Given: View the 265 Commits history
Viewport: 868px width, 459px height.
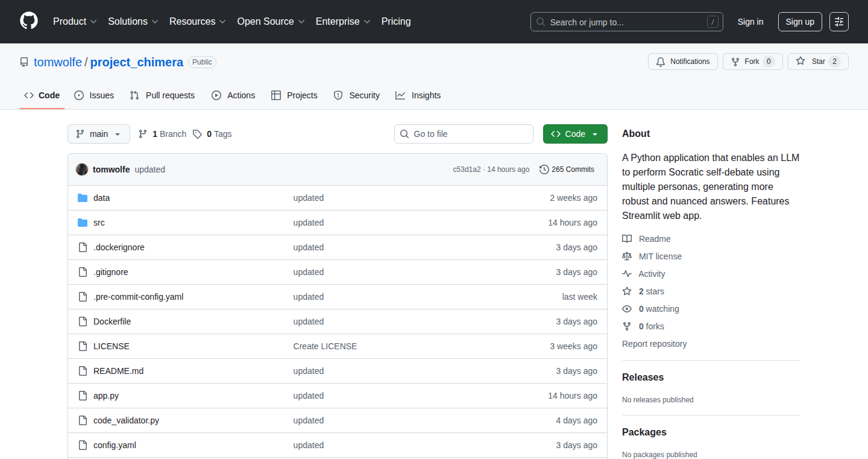Looking at the screenshot, I should 567,169.
